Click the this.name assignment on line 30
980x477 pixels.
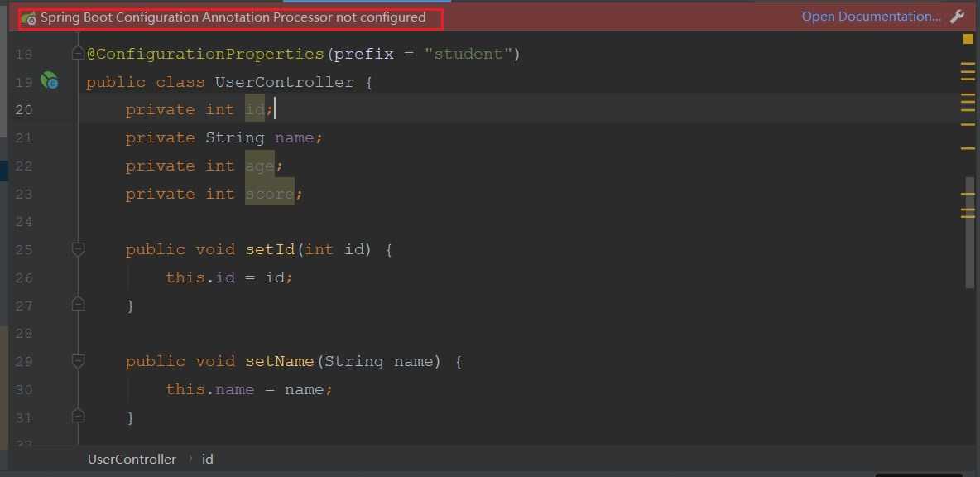249,389
